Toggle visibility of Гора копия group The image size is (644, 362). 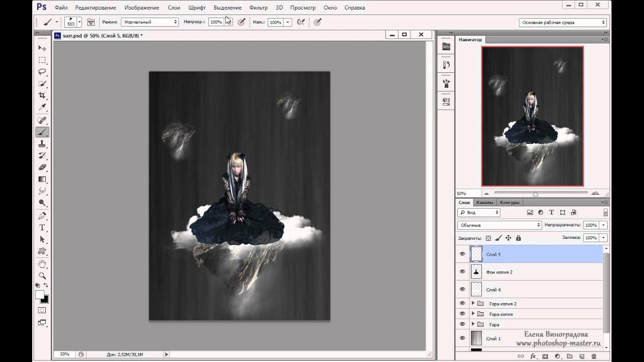462,314
